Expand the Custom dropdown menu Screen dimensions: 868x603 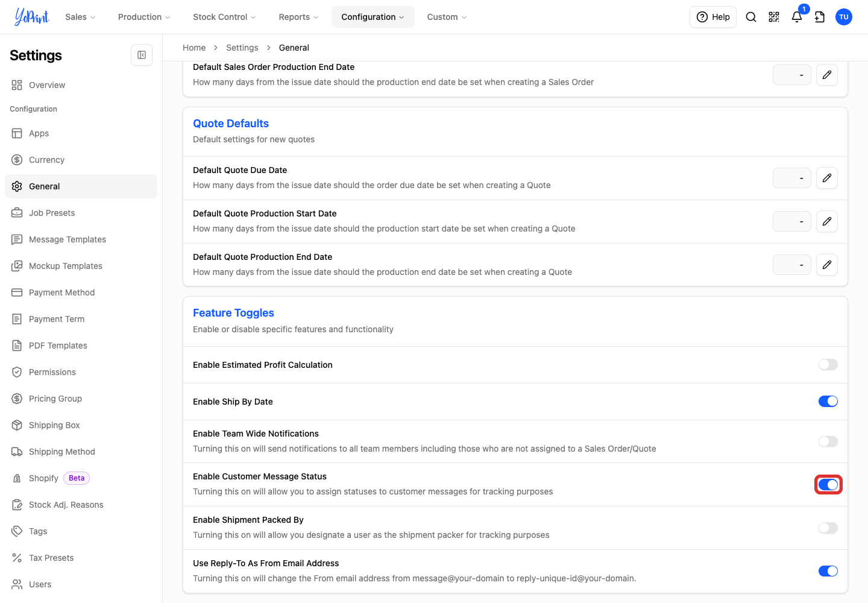(x=447, y=17)
